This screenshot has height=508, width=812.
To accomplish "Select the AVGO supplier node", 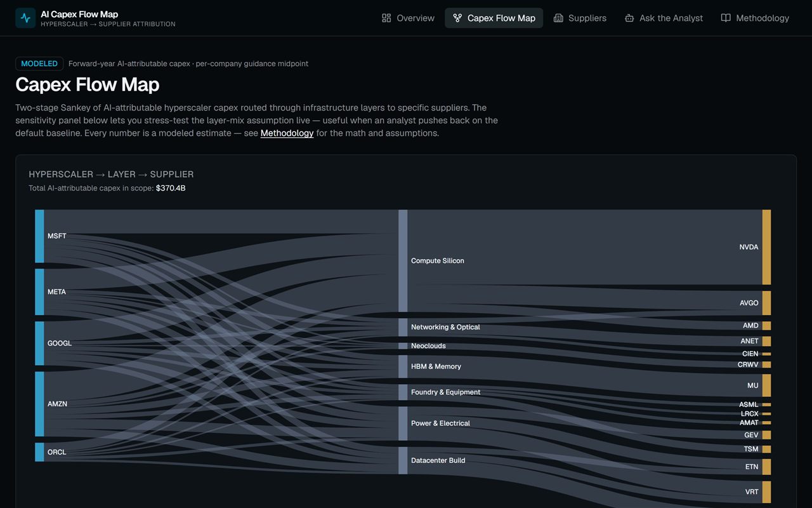I will click(766, 303).
